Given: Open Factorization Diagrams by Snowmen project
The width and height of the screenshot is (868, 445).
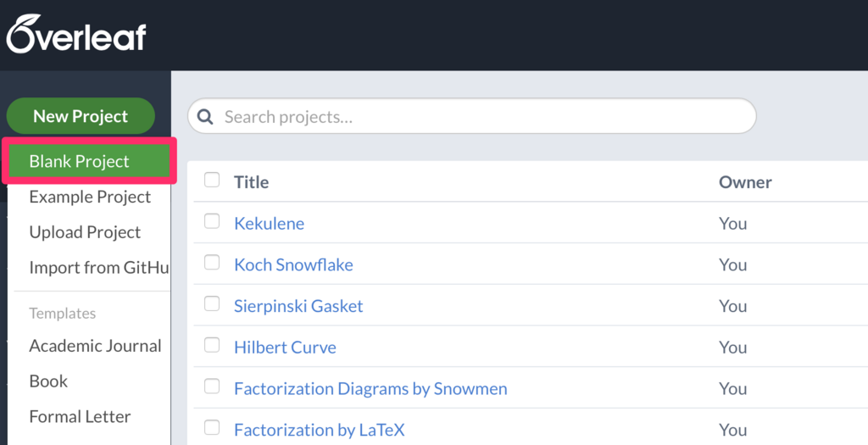Looking at the screenshot, I should [370, 389].
